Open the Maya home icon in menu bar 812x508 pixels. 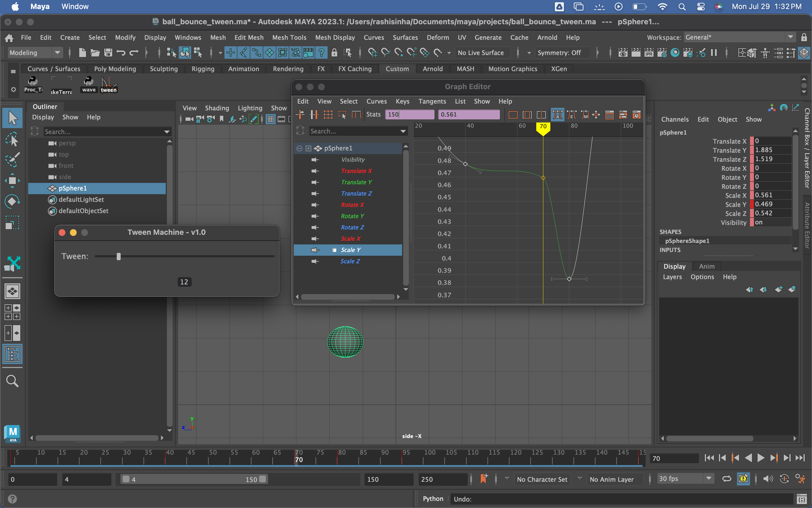tap(9, 38)
